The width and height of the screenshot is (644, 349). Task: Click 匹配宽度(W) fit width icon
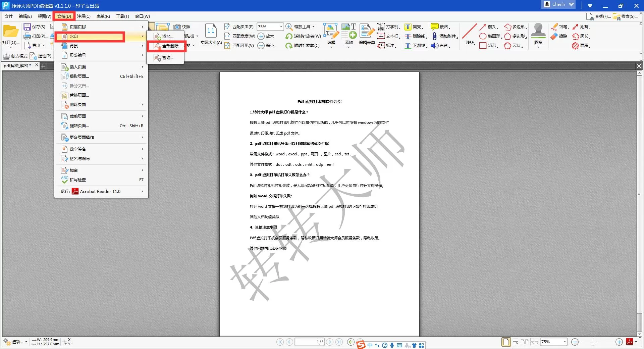click(x=227, y=36)
